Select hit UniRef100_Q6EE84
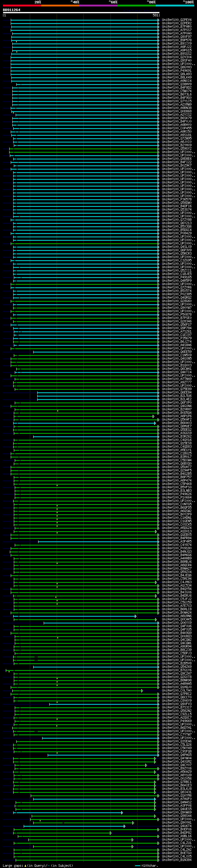Image resolution: width=197 pixels, height=868 pixels. point(177,392)
